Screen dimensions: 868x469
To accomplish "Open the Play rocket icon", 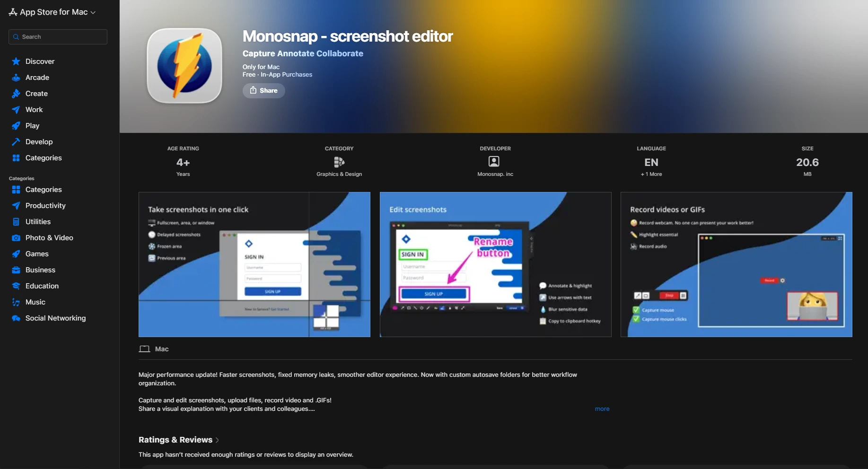I will click(x=16, y=126).
